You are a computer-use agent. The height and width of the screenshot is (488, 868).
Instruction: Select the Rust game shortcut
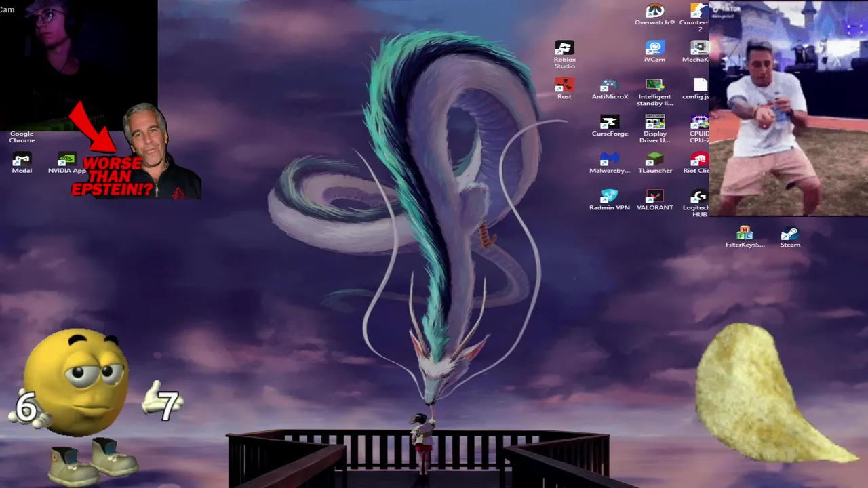point(564,88)
